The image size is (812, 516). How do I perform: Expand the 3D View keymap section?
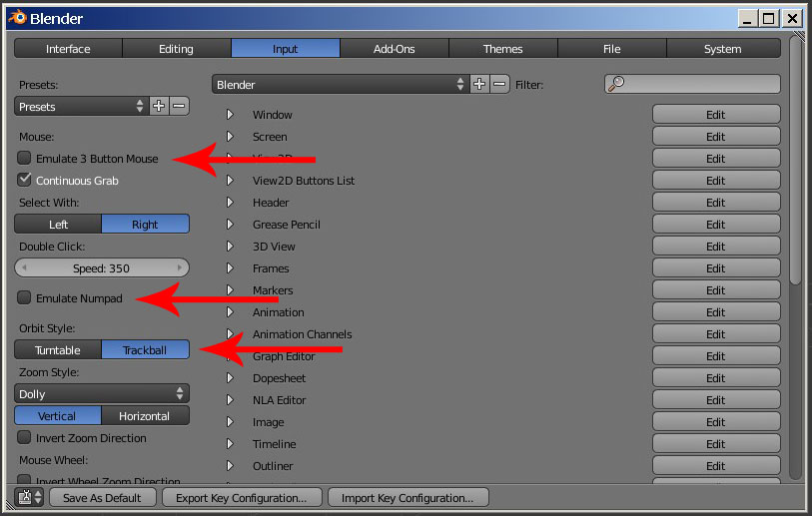(230, 247)
